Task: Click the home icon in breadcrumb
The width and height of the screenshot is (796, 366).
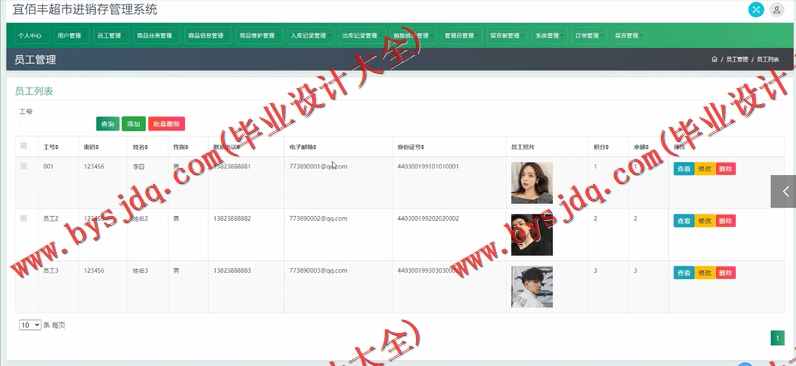Action: 714,59
